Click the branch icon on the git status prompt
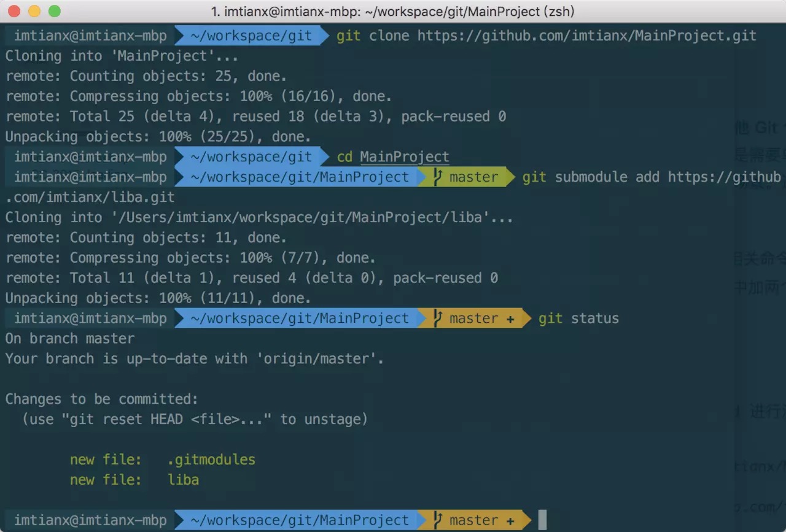The width and height of the screenshot is (786, 532). [x=438, y=318]
